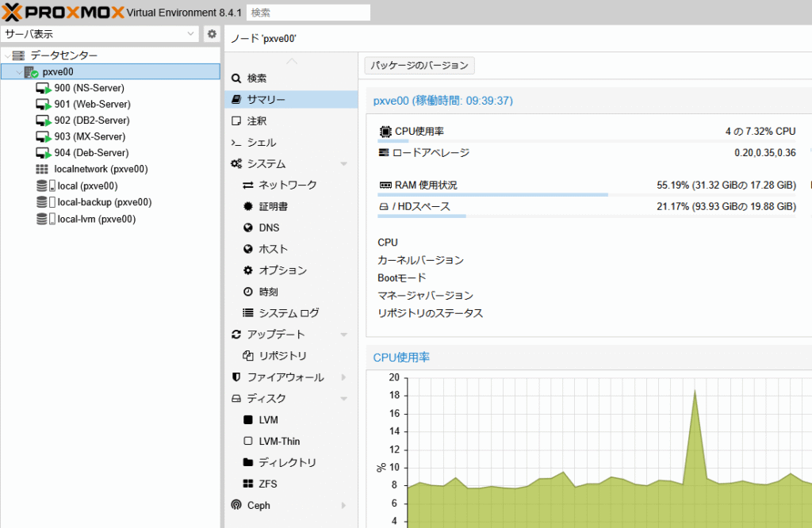Click the VM icon for 902 (DB2-Server)
Screen dimensions: 812x528
click(44, 121)
